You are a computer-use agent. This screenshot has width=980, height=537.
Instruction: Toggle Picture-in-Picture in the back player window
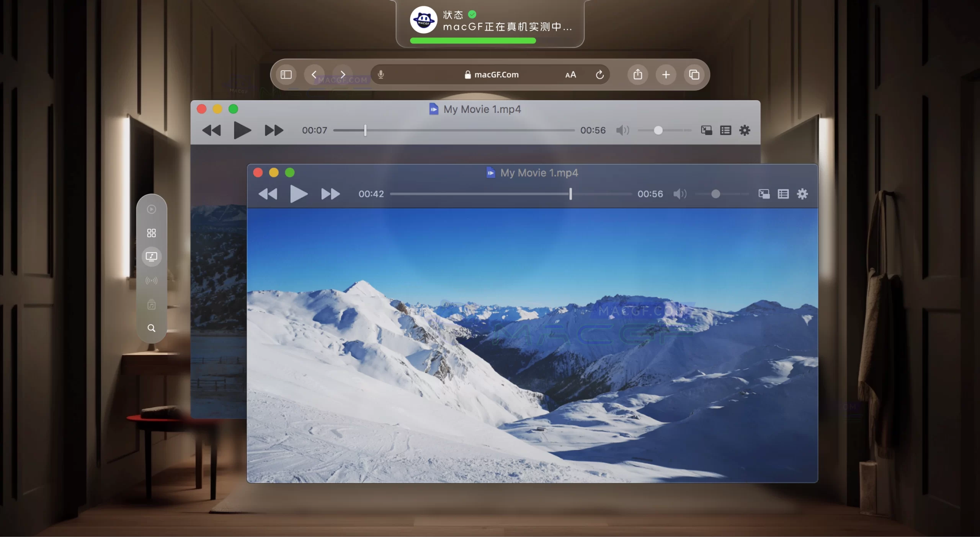pos(707,130)
